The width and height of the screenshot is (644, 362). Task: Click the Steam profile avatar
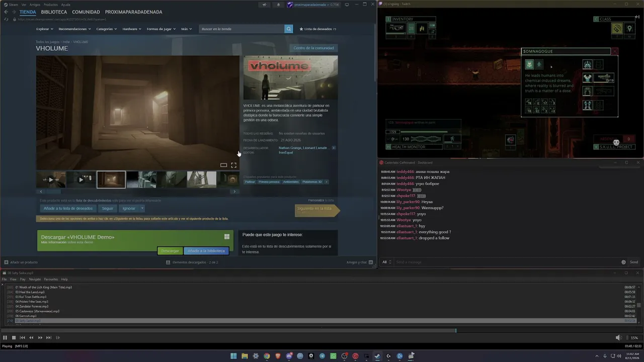click(x=290, y=5)
